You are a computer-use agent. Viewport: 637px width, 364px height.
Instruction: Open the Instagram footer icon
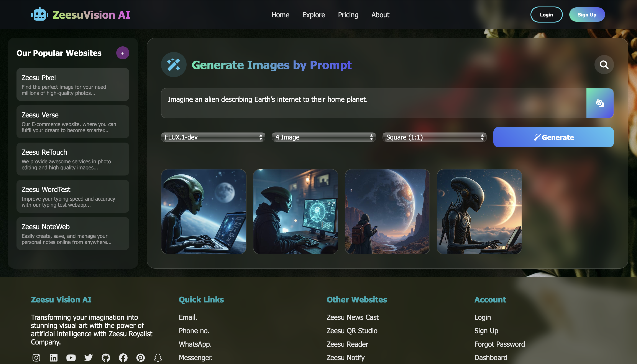(36, 358)
